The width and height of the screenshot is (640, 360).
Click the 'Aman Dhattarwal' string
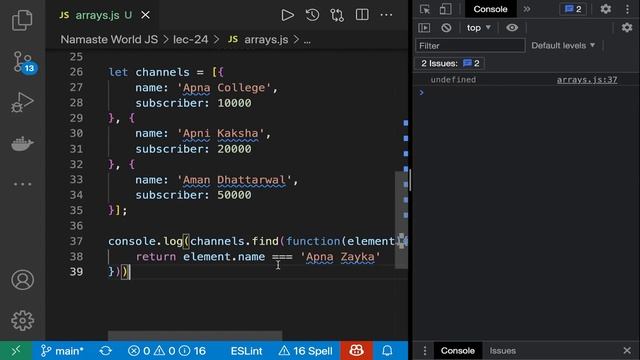234,180
